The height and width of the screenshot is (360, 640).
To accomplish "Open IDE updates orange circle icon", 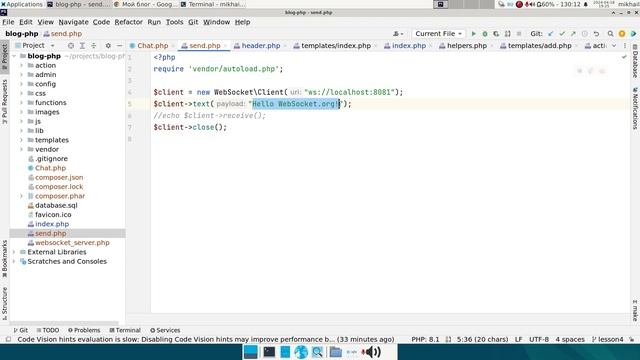I will click(622, 34).
